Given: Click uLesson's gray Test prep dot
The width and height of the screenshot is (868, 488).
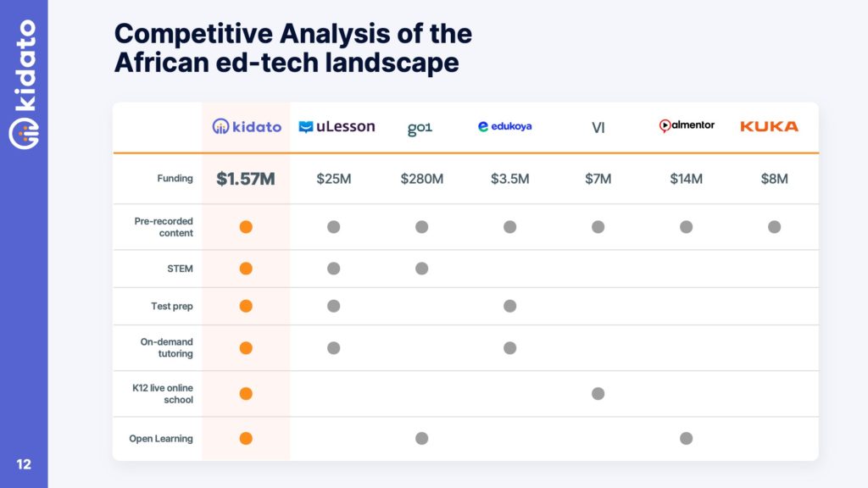Looking at the screenshot, I should 334,306.
